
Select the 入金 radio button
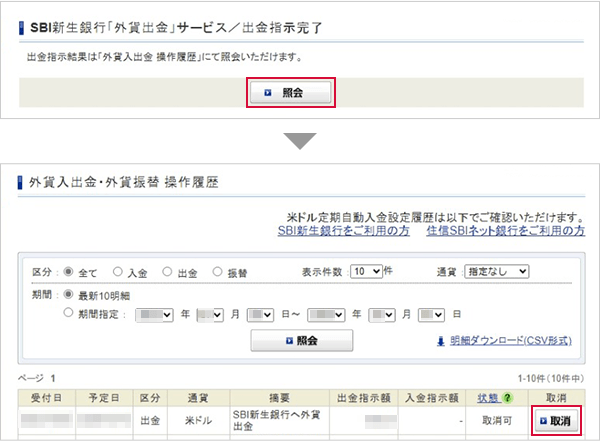(x=118, y=271)
